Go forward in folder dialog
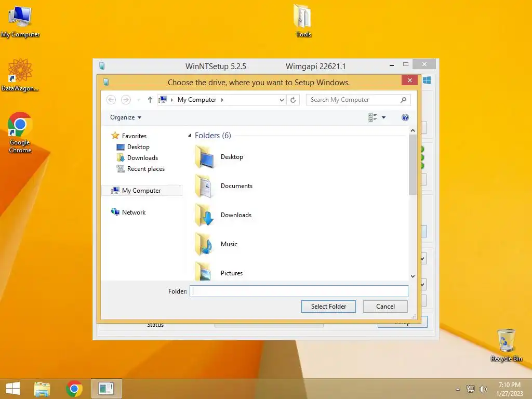 [126, 100]
